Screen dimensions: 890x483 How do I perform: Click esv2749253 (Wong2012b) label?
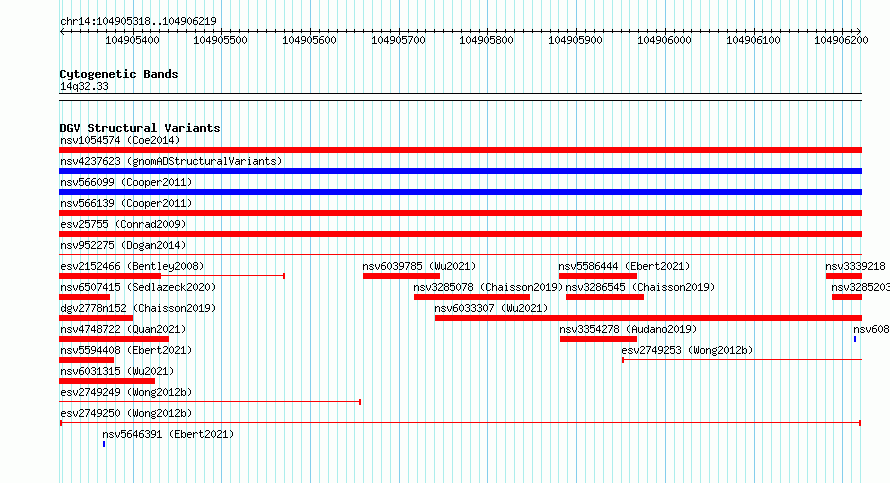click(x=687, y=350)
